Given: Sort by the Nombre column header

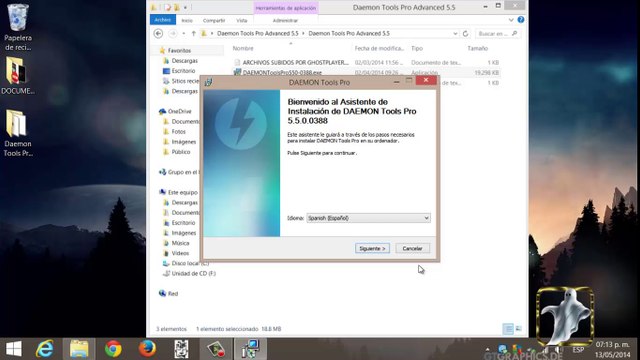Looking at the screenshot, I should 243,48.
